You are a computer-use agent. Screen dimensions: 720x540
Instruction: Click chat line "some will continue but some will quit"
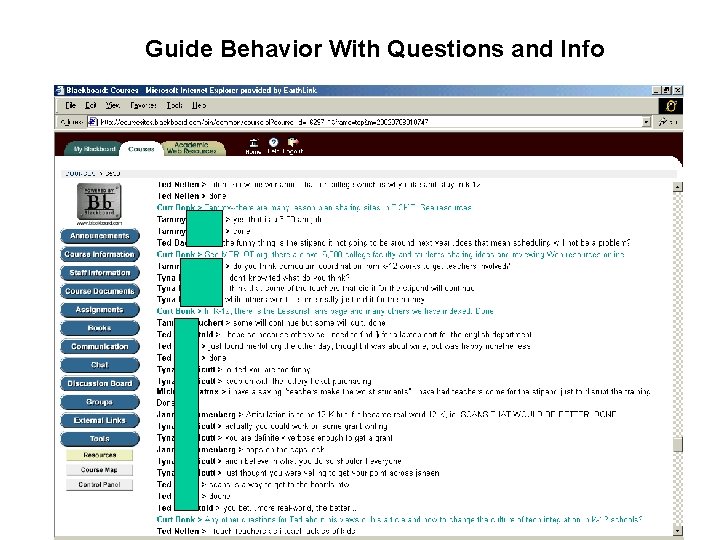click(271, 323)
